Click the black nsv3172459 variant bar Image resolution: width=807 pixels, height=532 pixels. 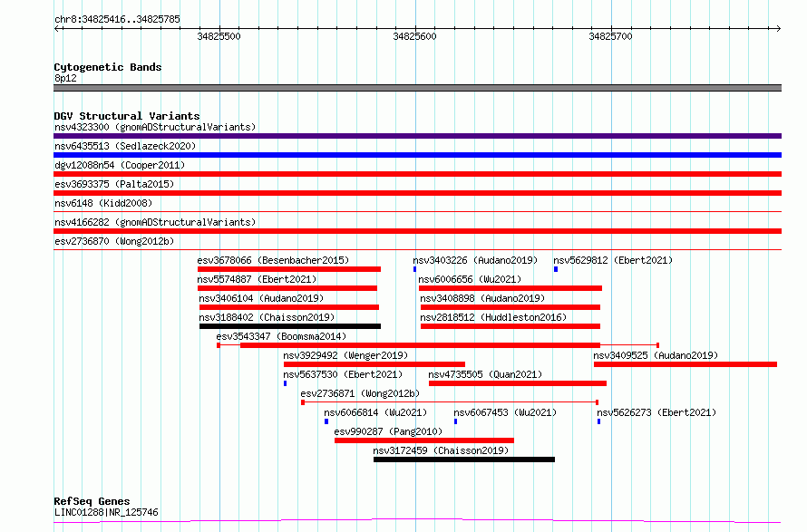pos(464,459)
